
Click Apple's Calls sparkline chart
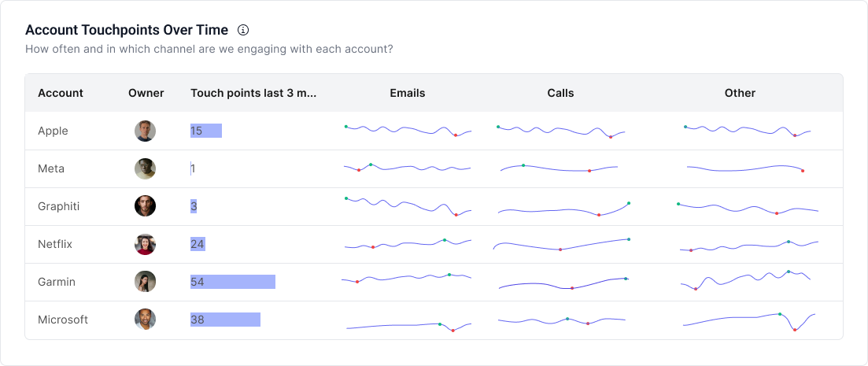[x=561, y=131]
